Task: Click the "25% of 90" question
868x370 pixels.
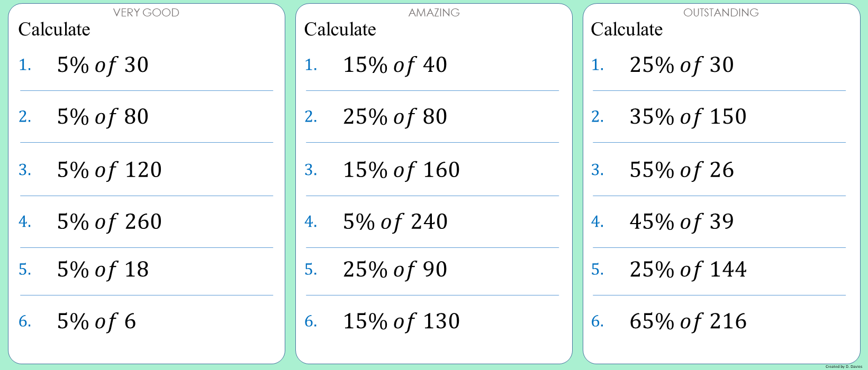Action: 395,270
